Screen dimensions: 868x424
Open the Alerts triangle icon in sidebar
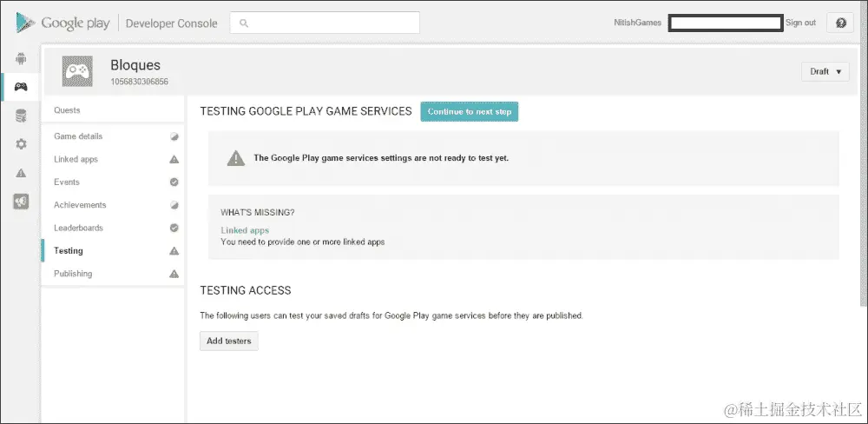(x=21, y=174)
